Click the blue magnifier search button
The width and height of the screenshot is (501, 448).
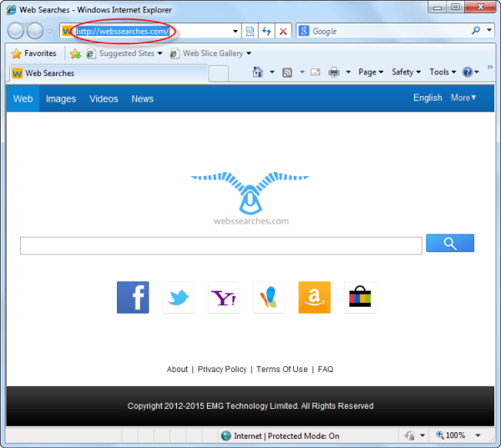click(x=450, y=243)
